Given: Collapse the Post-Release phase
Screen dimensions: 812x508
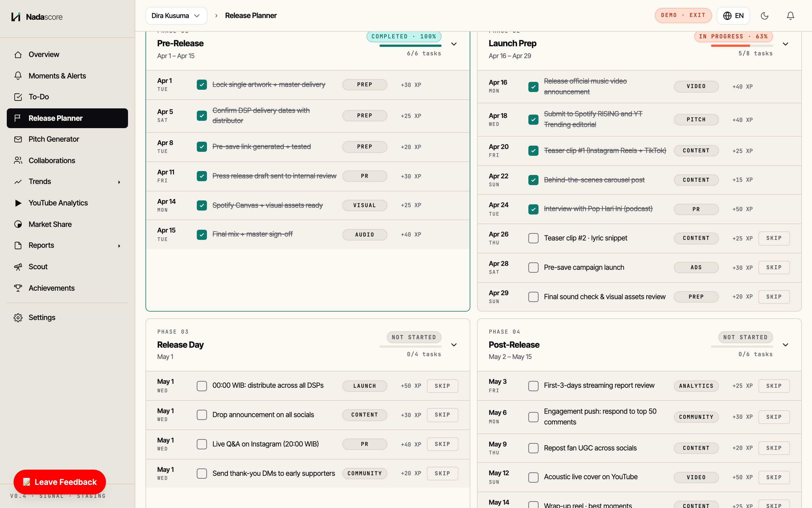Looking at the screenshot, I should [785, 345].
